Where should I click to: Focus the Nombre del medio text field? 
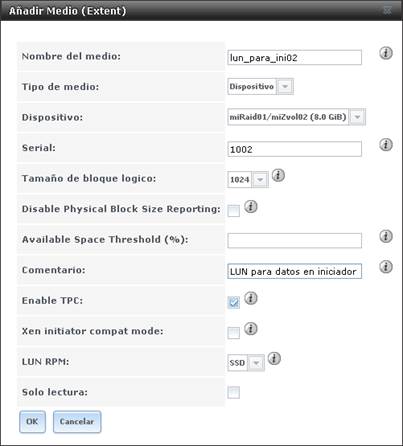[x=294, y=58]
